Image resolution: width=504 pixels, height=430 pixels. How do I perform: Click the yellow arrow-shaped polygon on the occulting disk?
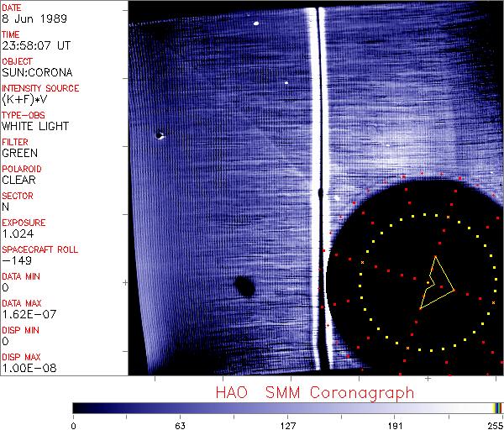coord(438,281)
